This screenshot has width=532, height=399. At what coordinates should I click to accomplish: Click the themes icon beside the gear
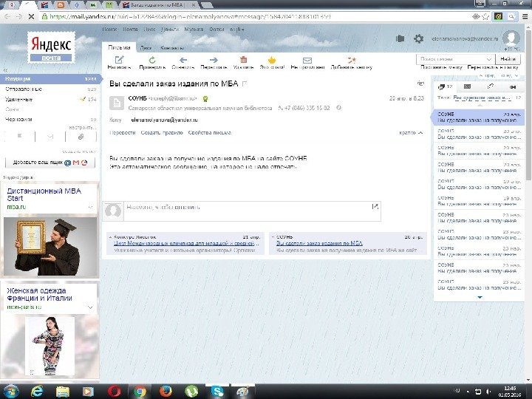(x=400, y=38)
